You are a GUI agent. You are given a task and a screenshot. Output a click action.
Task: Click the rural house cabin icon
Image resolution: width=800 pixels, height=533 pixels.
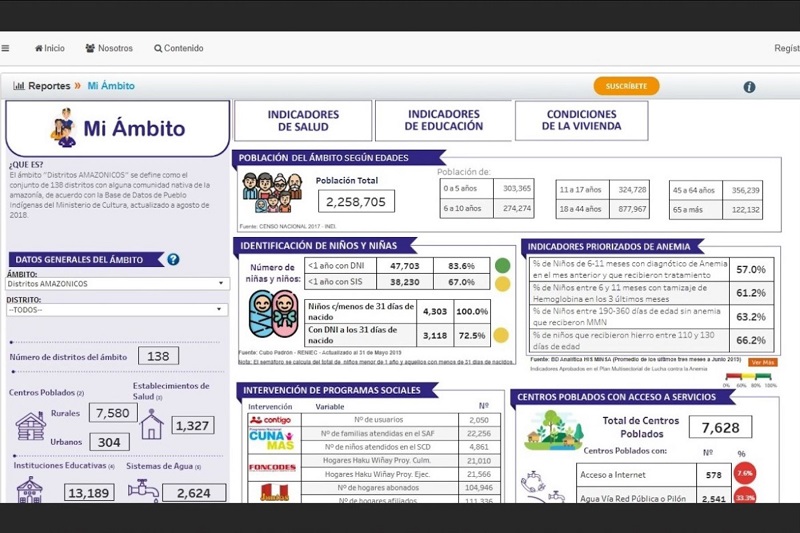[30, 426]
